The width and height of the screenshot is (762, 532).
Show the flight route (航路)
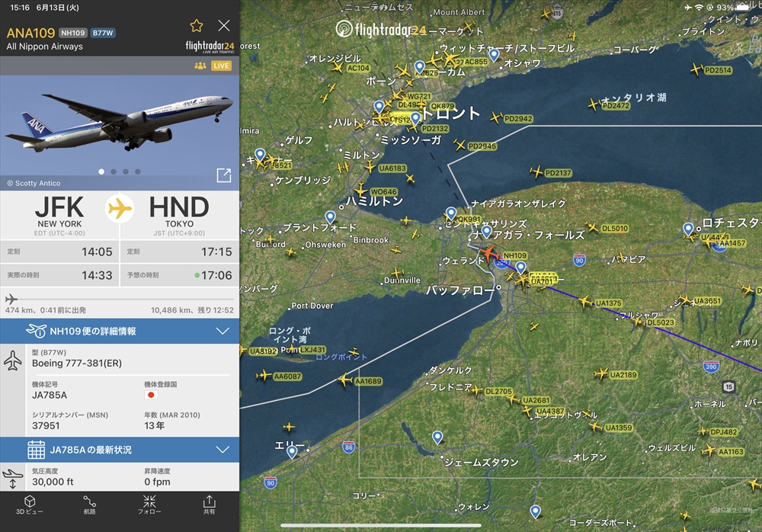tap(89, 505)
